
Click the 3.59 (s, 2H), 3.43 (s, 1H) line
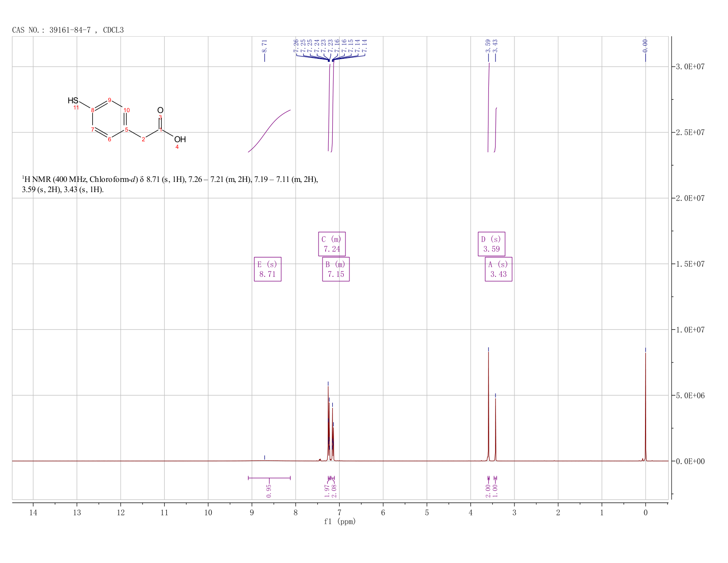(63, 190)
